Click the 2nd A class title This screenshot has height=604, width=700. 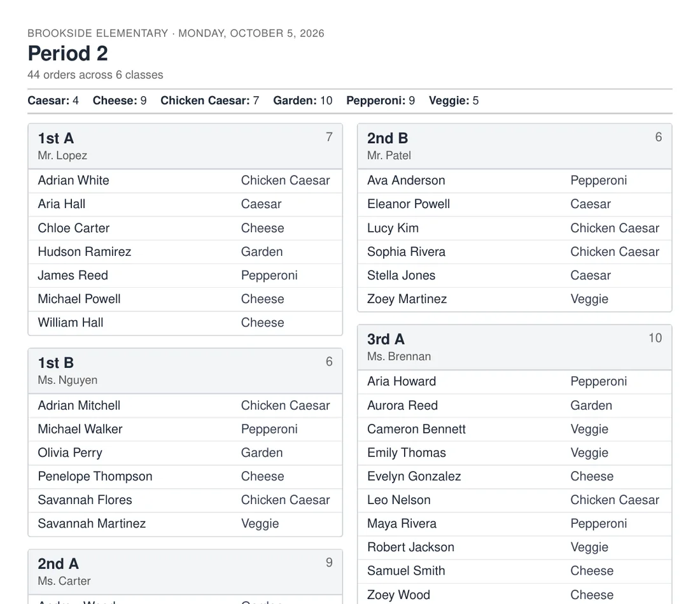point(59,564)
